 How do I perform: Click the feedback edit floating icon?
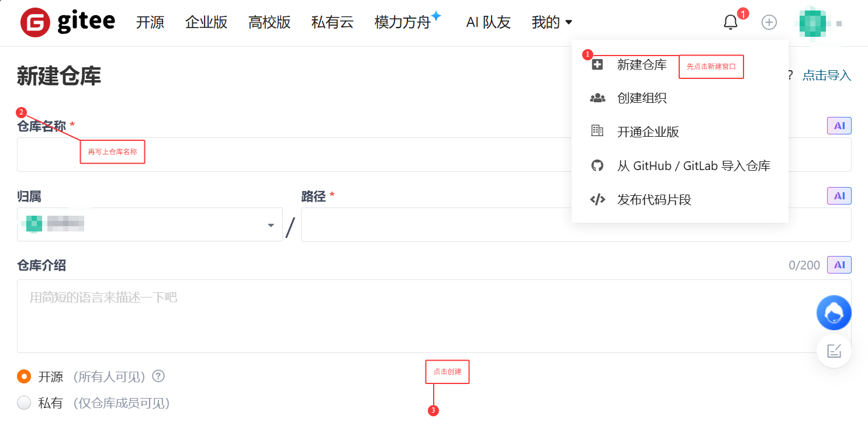point(834,351)
